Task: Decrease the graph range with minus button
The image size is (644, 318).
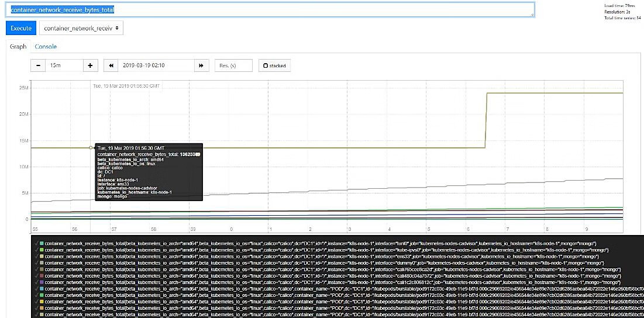Action: click(38, 65)
